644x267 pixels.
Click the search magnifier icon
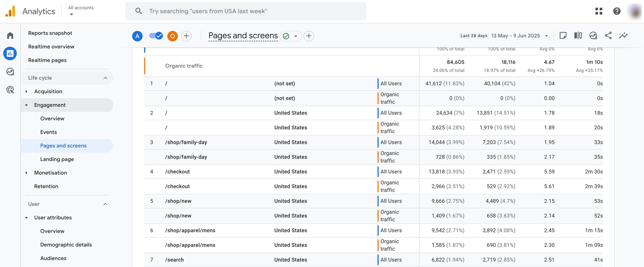click(139, 11)
